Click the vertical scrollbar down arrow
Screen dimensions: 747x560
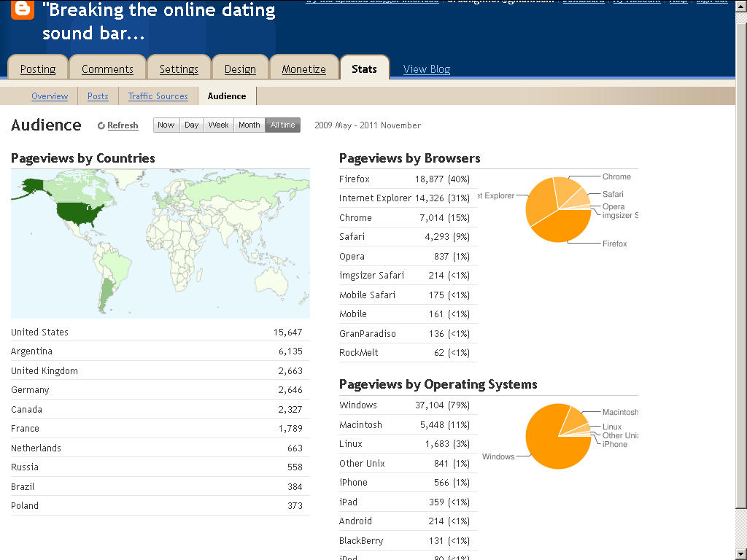pos(741,554)
